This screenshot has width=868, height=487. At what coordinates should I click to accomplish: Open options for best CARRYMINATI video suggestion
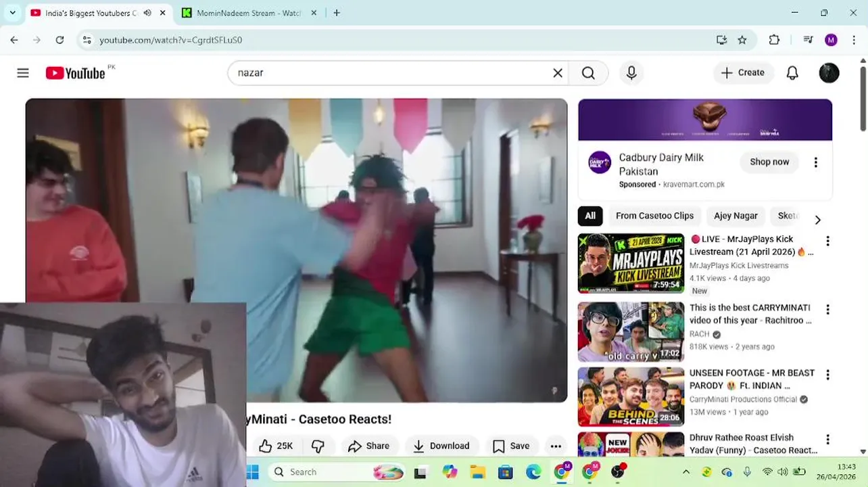click(x=827, y=309)
